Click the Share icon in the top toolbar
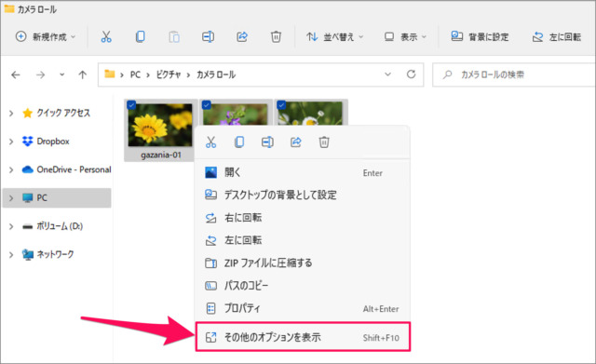596x364 pixels. coord(242,37)
